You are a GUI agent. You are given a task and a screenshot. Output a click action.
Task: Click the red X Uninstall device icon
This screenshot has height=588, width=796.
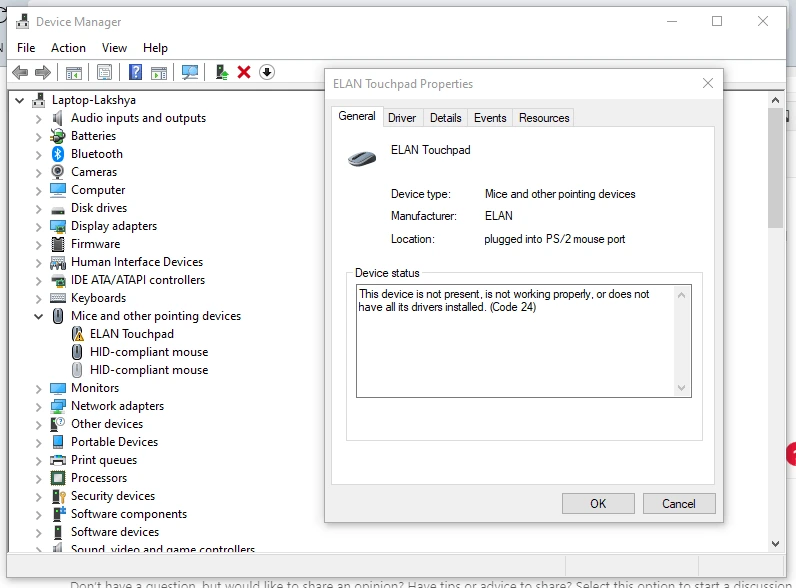pyautogui.click(x=244, y=72)
